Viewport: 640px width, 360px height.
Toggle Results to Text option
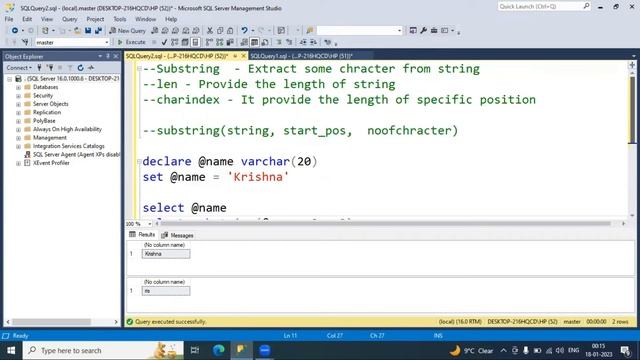coord(244,42)
